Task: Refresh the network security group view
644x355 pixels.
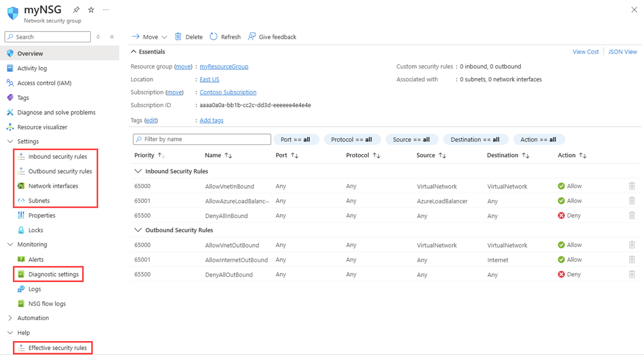Action: point(225,36)
